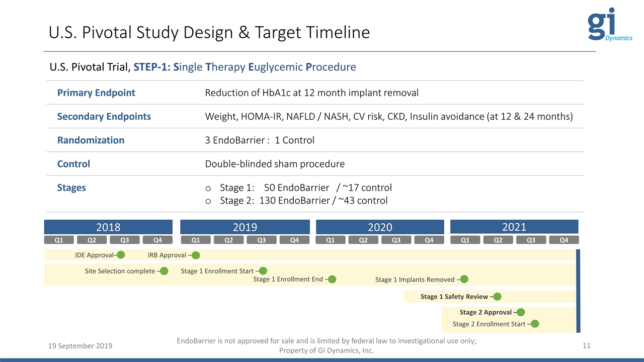The height and width of the screenshot is (362, 644).
Task: Click the 'Weight, HOMA-IR, NAFLD / NASH' endpoints text
Action: pos(389,117)
